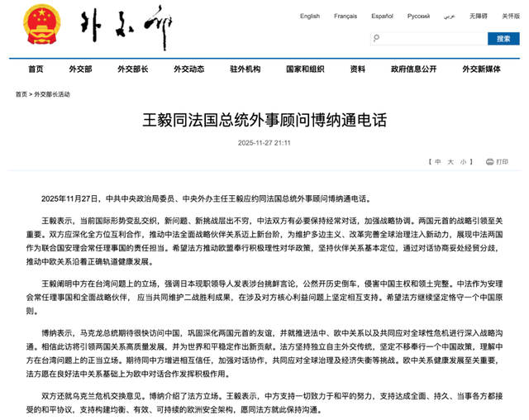This screenshot has height=420, width=529.
Task: Click the magnifier icon in search box
Action: (377, 38)
